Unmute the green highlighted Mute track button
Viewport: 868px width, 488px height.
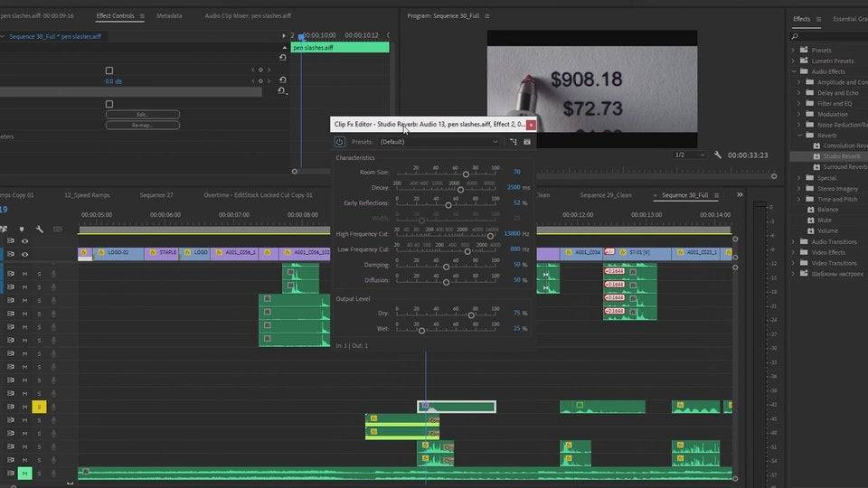tap(25, 474)
